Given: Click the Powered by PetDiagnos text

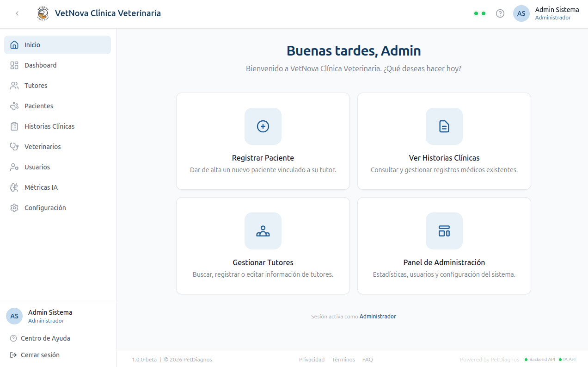Looking at the screenshot, I should click(490, 360).
